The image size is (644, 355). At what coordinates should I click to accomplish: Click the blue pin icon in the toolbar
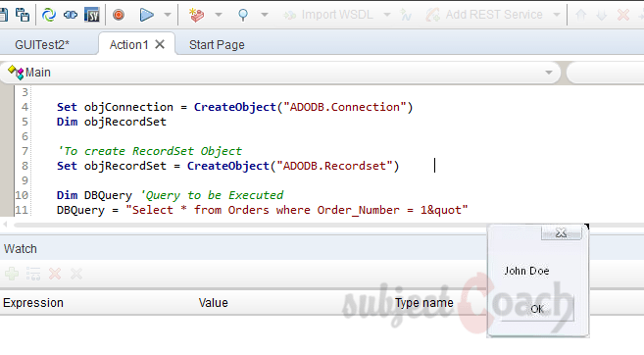(x=243, y=16)
